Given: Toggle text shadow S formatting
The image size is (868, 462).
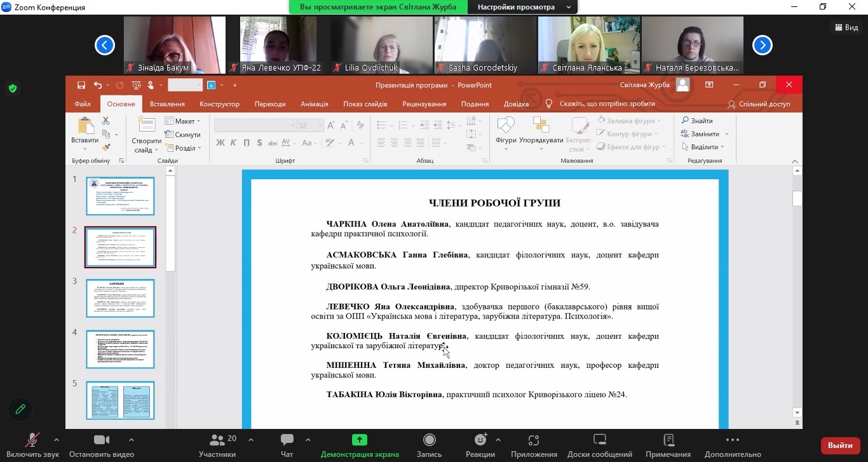Looking at the screenshot, I should [x=259, y=142].
